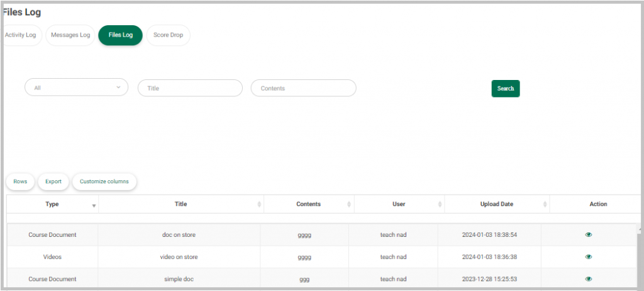Open the All type filter dropdown
644x291 pixels.
[x=76, y=88]
